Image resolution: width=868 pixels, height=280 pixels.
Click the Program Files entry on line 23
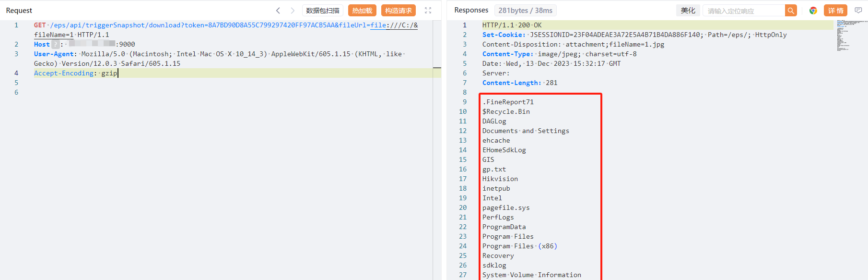click(x=508, y=236)
